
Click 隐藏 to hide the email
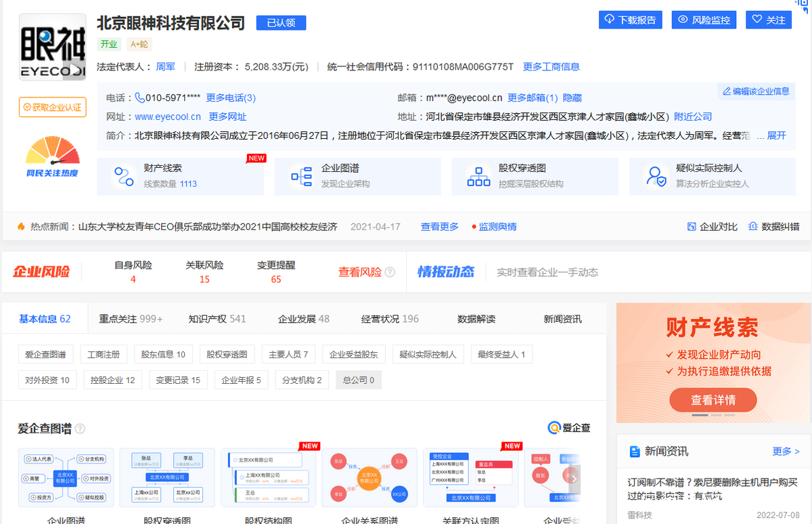[572, 97]
